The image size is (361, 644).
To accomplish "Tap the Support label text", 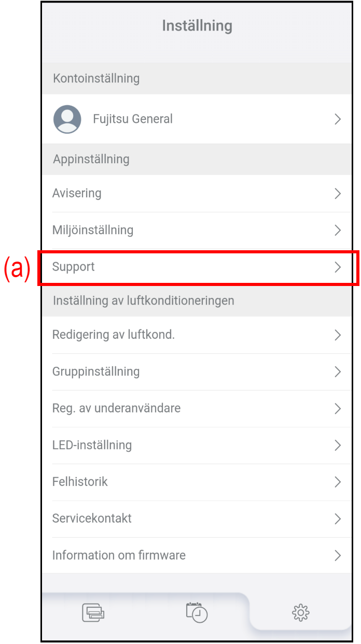I will tap(74, 267).
